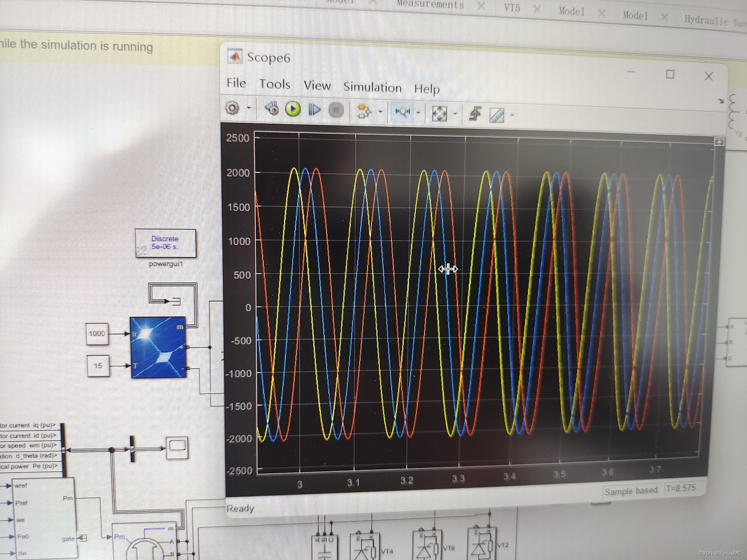Screen dimensions: 747x560
Task: Click the scale axes limits icon
Action: coord(440,114)
